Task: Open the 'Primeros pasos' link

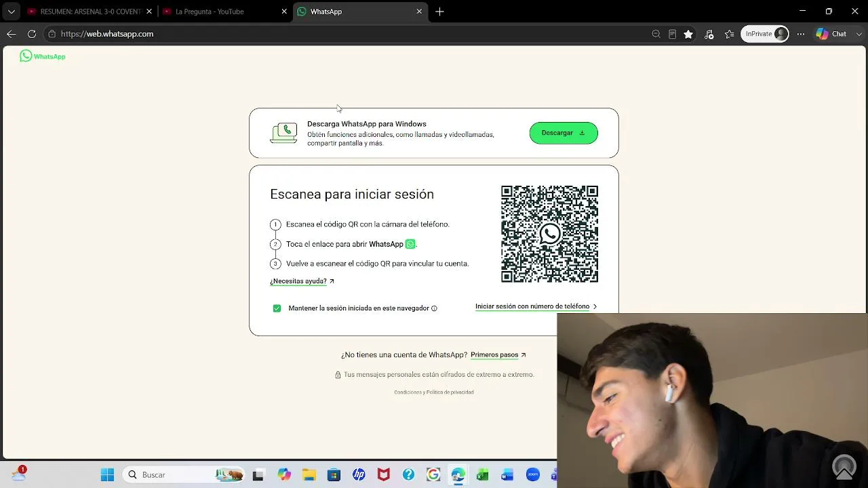Action: click(x=498, y=355)
